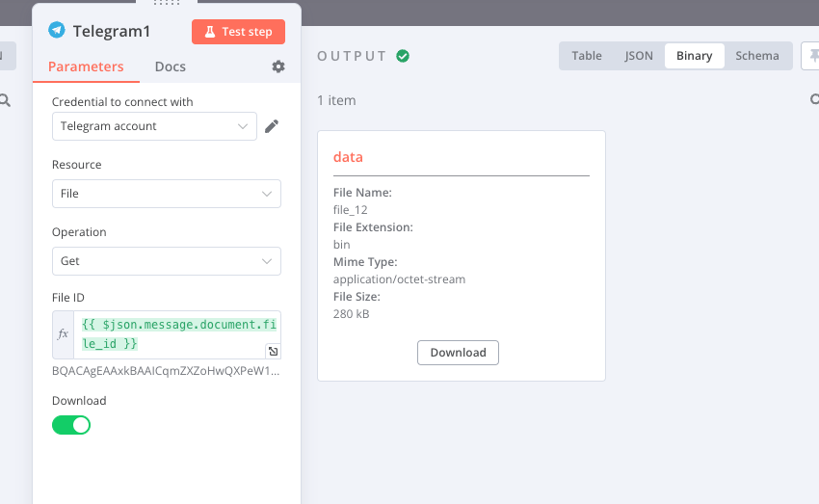
Task: Show output in Table view
Action: coord(587,55)
